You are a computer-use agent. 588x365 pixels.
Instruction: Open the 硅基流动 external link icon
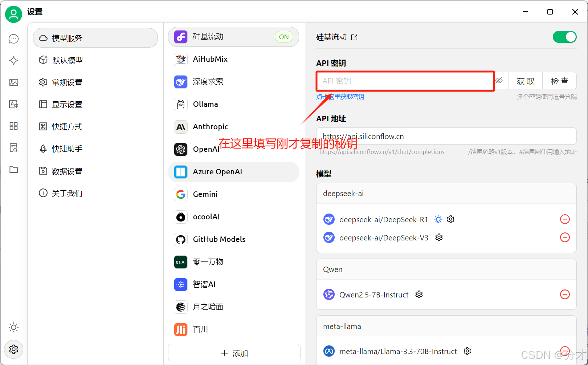click(x=355, y=37)
